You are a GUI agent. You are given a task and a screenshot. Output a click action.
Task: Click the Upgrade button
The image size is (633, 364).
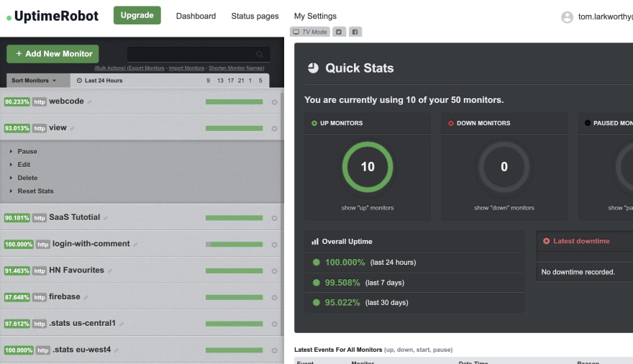(137, 15)
